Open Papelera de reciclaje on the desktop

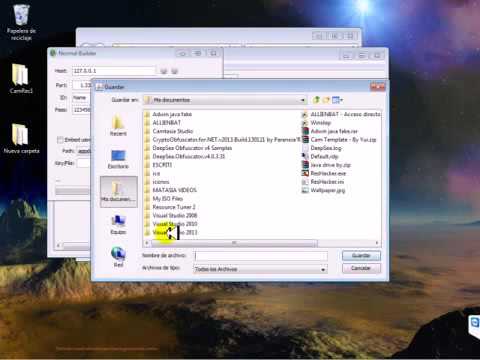point(21,23)
